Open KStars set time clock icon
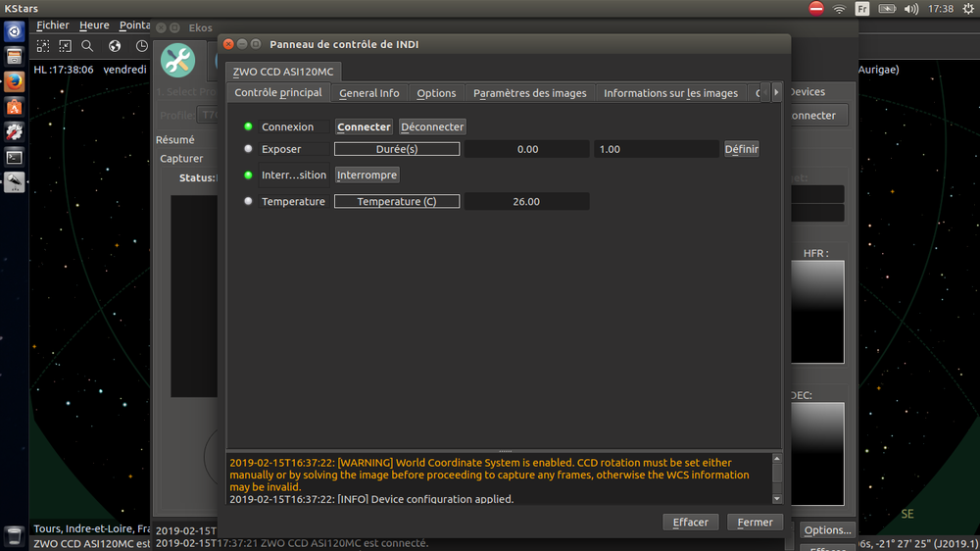This screenshot has height=551, width=980. coord(142,46)
